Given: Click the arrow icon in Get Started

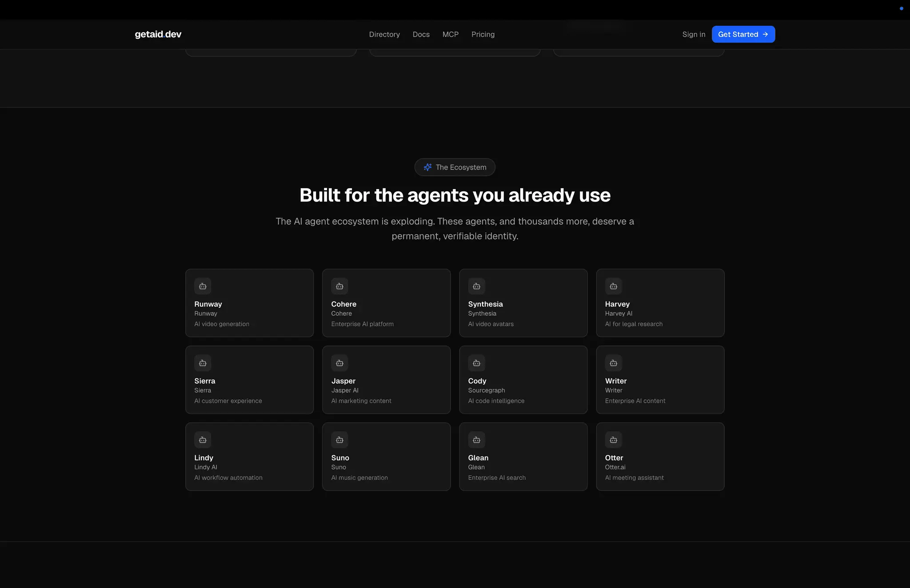Looking at the screenshot, I should click(765, 34).
